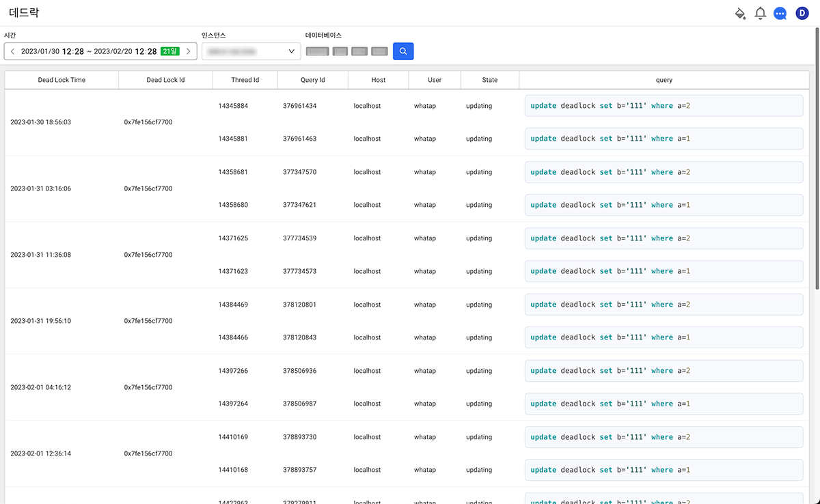
Task: Open the theme paint bucket icon
Action: click(739, 13)
